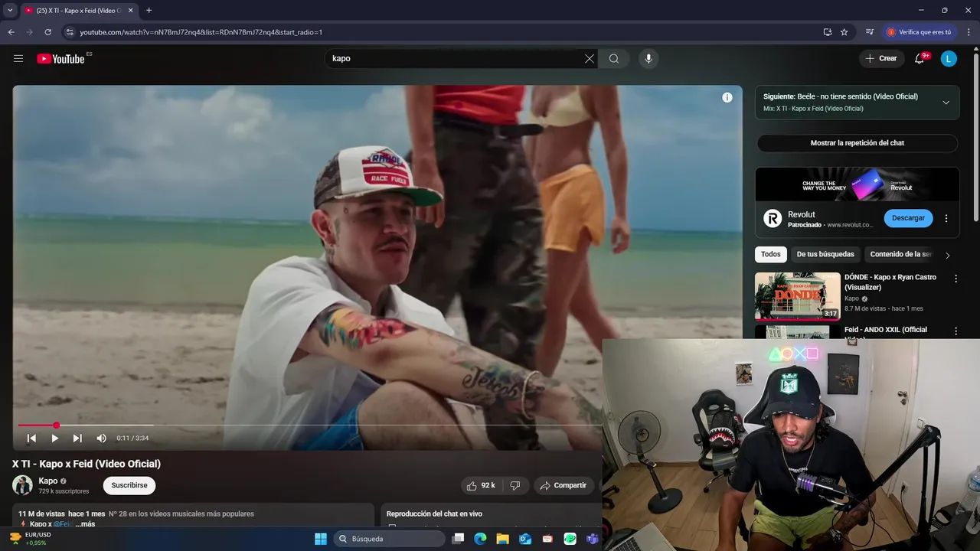Viewport: 980px width, 551px height.
Task: Open Microsoft Teams from taskbar
Action: click(592, 539)
